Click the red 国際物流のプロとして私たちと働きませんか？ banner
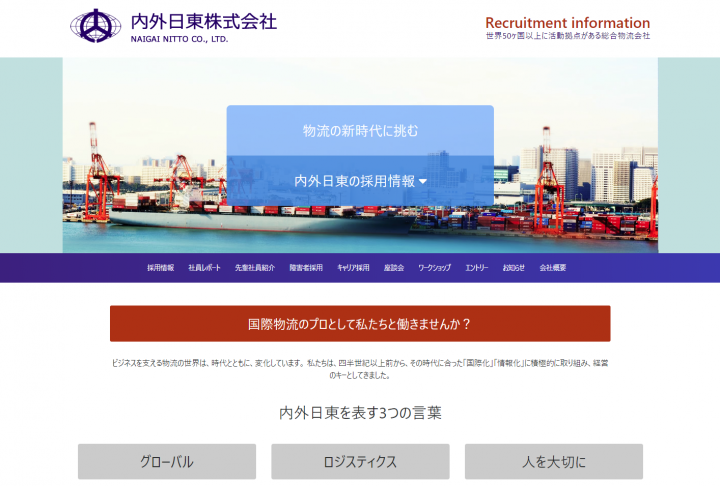The width and height of the screenshot is (720, 486). point(360,323)
